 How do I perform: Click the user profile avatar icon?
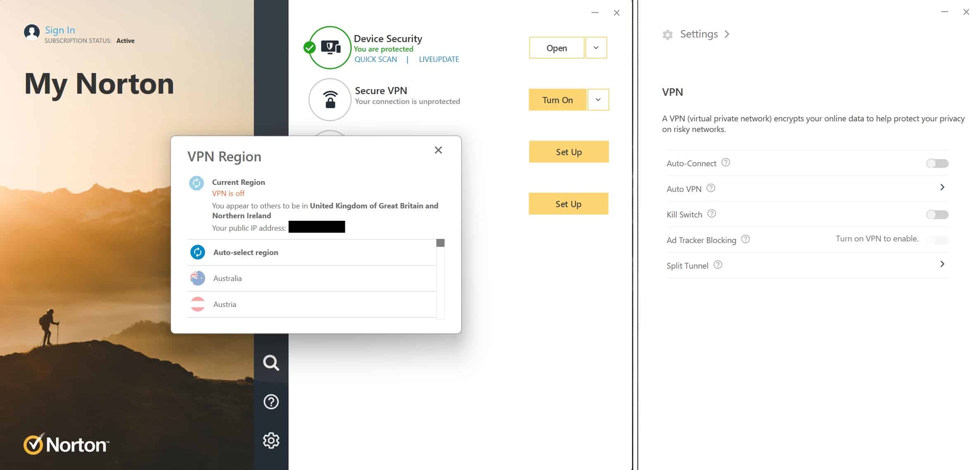point(32,32)
